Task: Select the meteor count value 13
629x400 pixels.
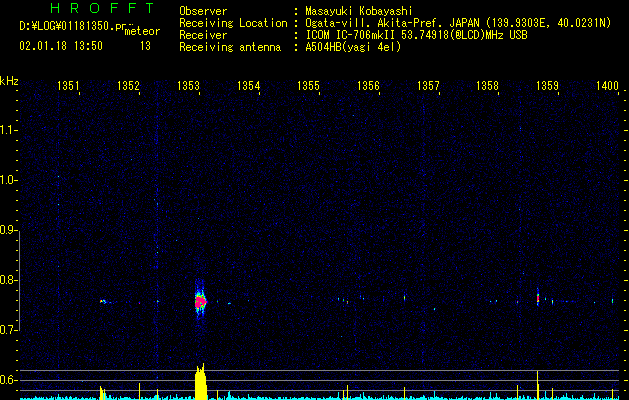Action: [x=145, y=46]
